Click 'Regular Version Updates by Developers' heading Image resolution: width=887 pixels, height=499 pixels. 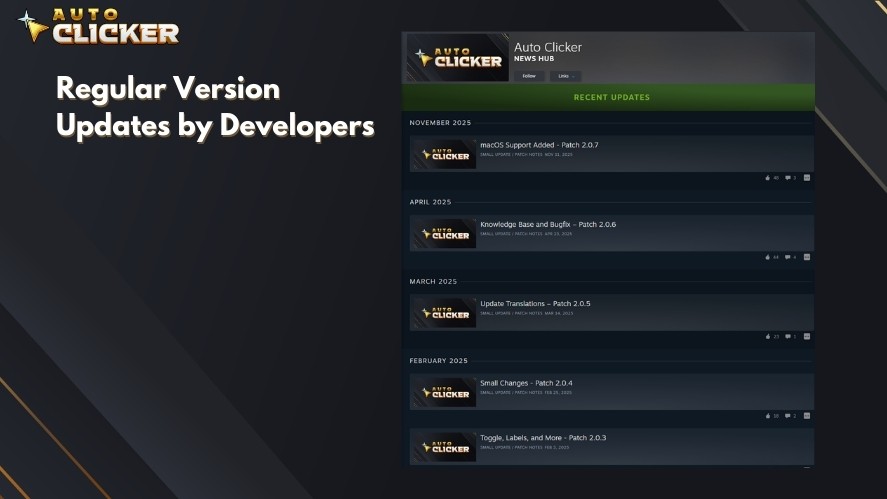(x=215, y=107)
